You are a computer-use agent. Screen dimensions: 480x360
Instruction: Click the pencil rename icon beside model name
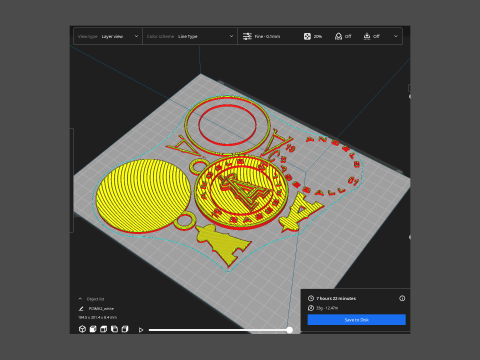[81, 309]
